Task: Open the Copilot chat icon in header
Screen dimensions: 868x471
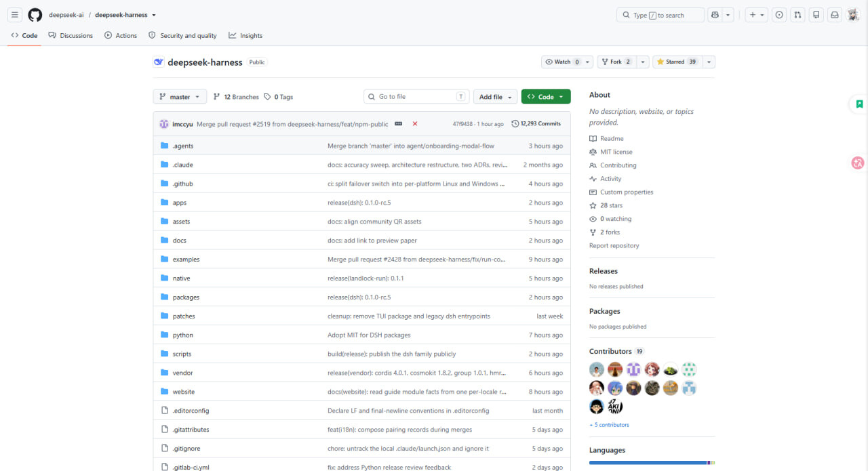Action: tap(715, 15)
